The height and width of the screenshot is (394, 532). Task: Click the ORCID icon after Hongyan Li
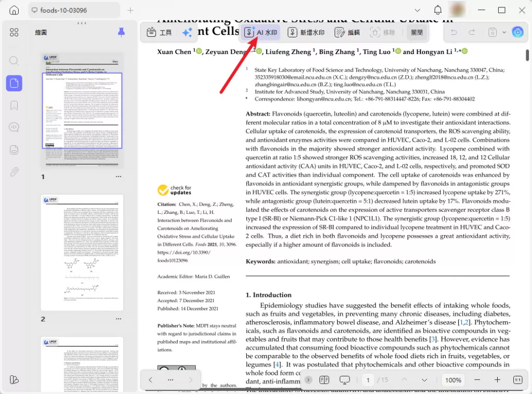click(x=465, y=51)
